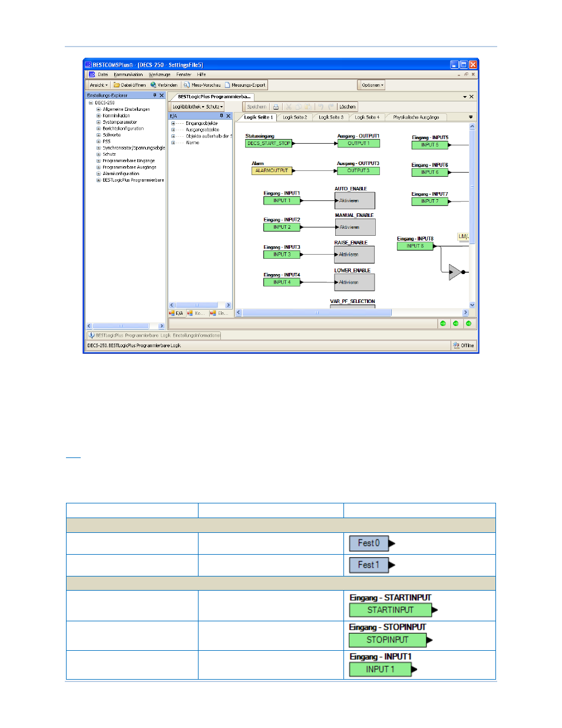Click the Datei öffnen button
This screenshot has height=728, width=562.
pos(130,85)
